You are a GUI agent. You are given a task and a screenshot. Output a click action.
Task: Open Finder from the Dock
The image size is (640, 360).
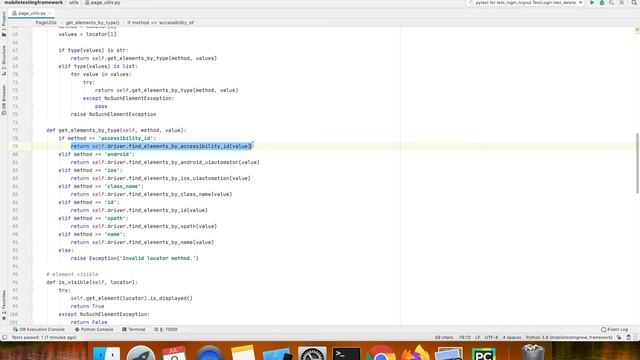(106, 353)
